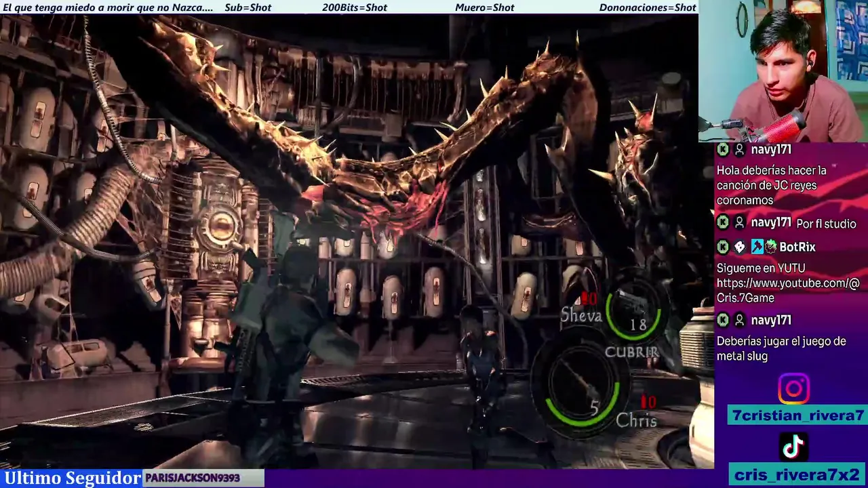Click the '200Bits=Shot' text in top banner
This screenshot has height=488, width=868.
tap(355, 7)
